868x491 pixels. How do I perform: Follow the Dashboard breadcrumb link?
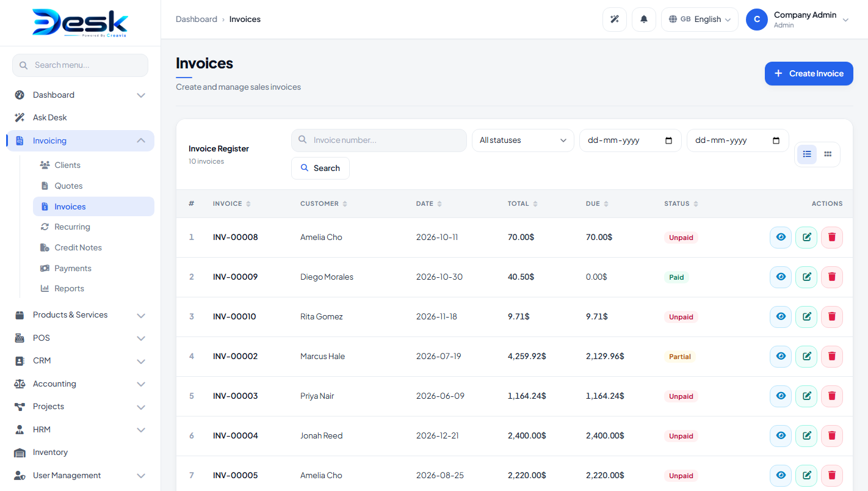point(197,20)
